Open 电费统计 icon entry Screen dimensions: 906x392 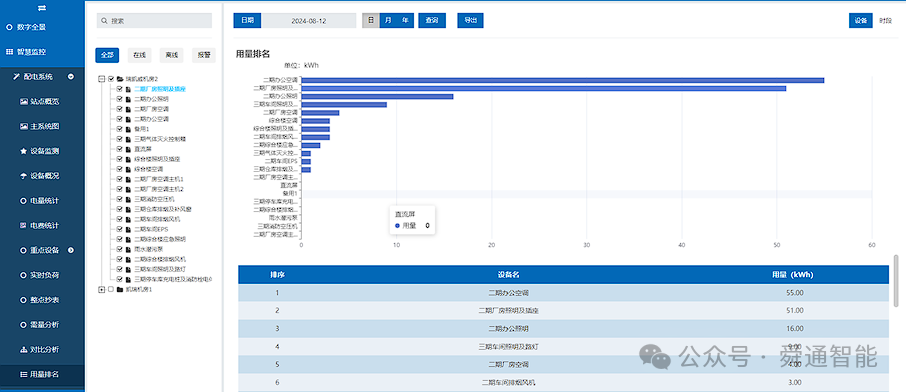click(24, 225)
